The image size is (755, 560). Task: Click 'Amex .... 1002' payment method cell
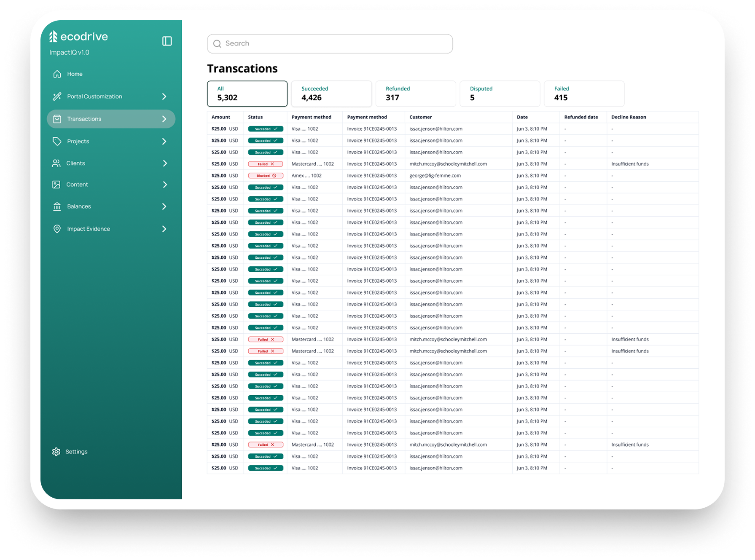coord(306,176)
